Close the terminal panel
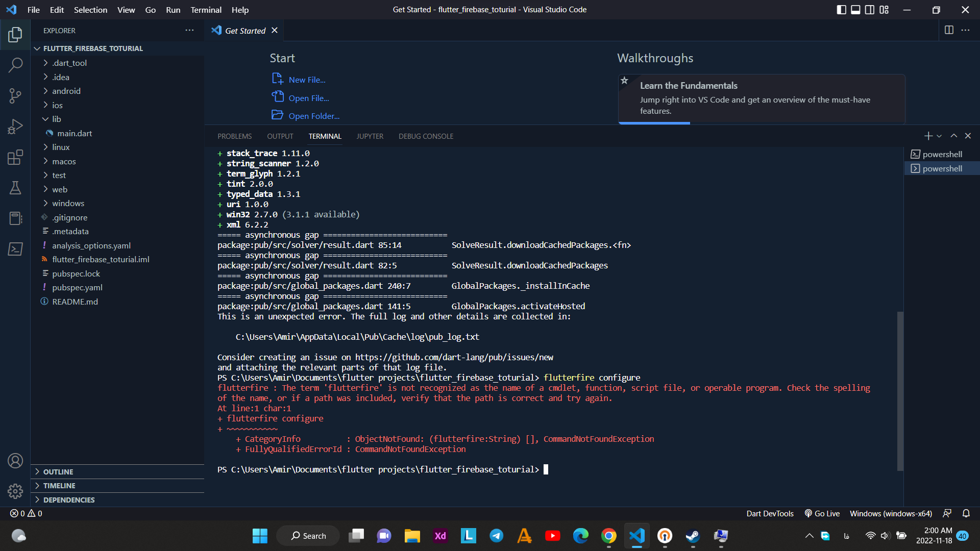Image resolution: width=980 pixels, height=551 pixels. 968,136
